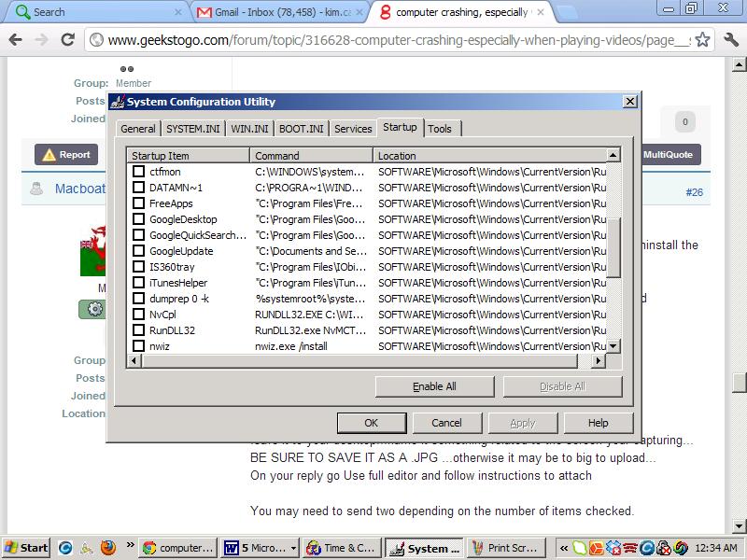The height and width of the screenshot is (560, 747).
Task: Click the Firefox icon in Quick Launch
Action: coord(108,548)
